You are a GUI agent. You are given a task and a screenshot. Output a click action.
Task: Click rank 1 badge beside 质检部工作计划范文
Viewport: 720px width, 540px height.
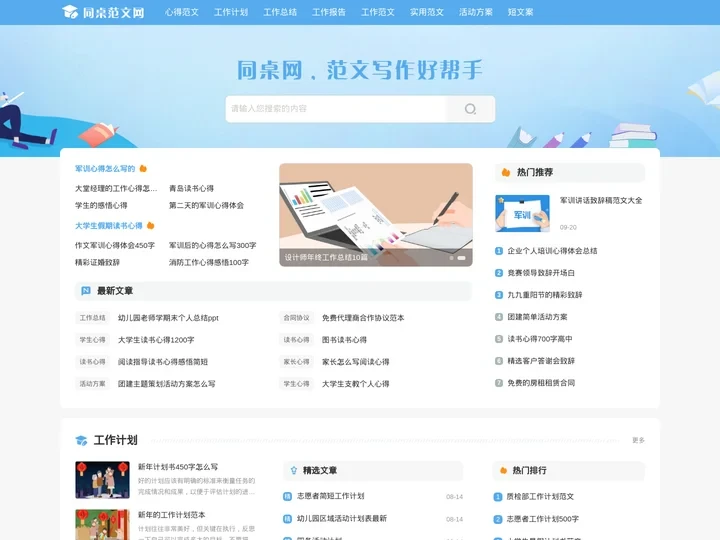[x=498, y=497]
